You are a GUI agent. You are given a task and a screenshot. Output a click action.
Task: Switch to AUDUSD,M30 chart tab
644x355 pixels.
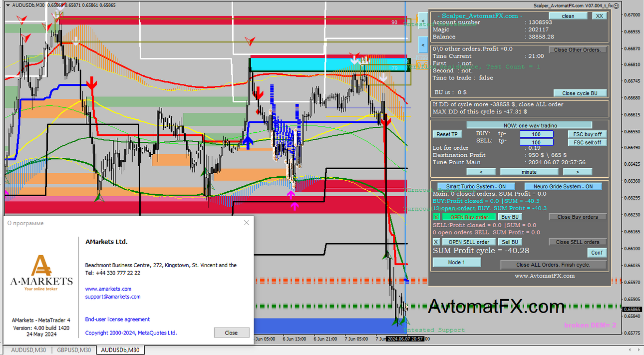[x=28, y=350]
